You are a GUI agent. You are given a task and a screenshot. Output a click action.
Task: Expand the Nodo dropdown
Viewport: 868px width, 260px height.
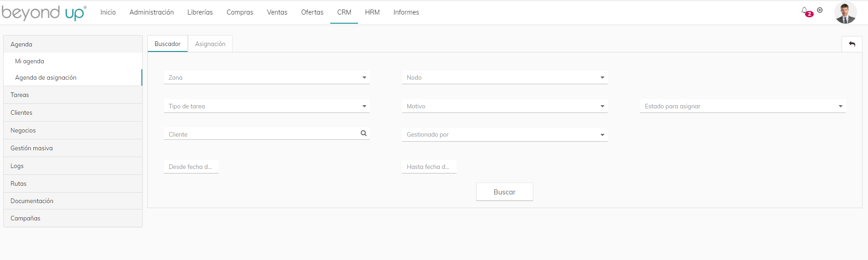pyautogui.click(x=504, y=77)
